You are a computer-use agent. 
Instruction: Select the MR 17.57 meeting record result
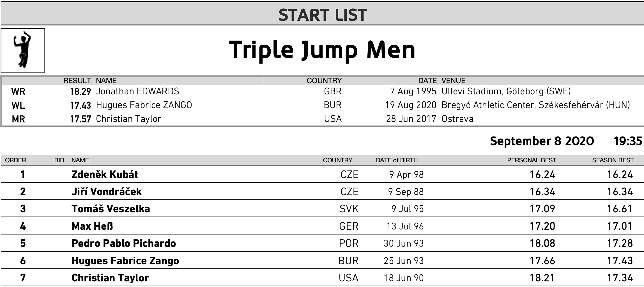click(x=81, y=119)
